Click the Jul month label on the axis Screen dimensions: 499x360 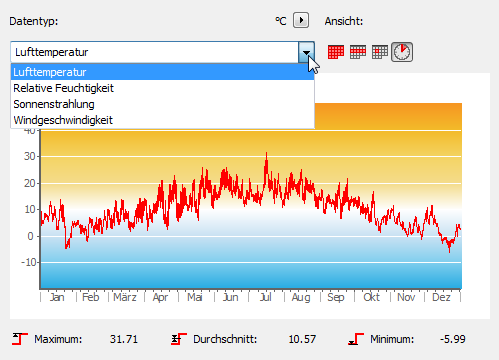266,297
